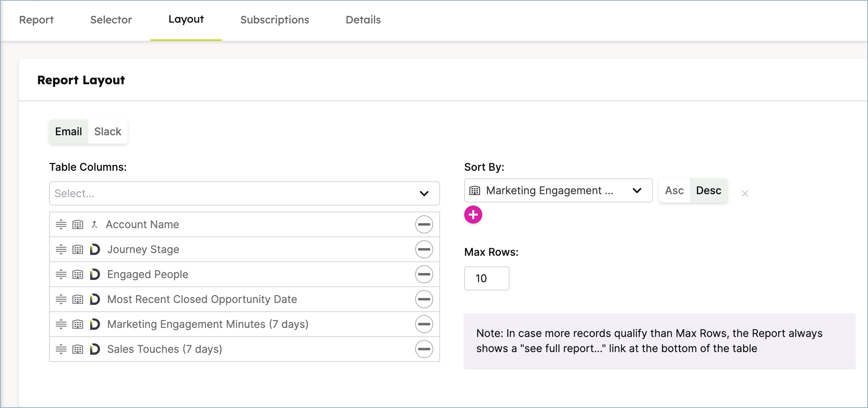Click D logo icon beside Journey Stage

tap(95, 249)
